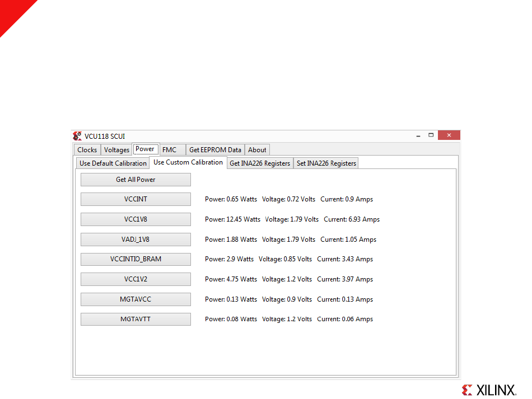Click the VCCINTIO_BRAM button
The height and width of the screenshot is (399, 532).
coord(136,259)
